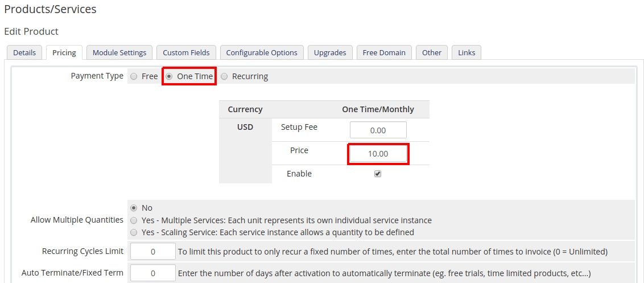Switch to the Pricing tab
The width and height of the screenshot is (644, 283).
(64, 52)
